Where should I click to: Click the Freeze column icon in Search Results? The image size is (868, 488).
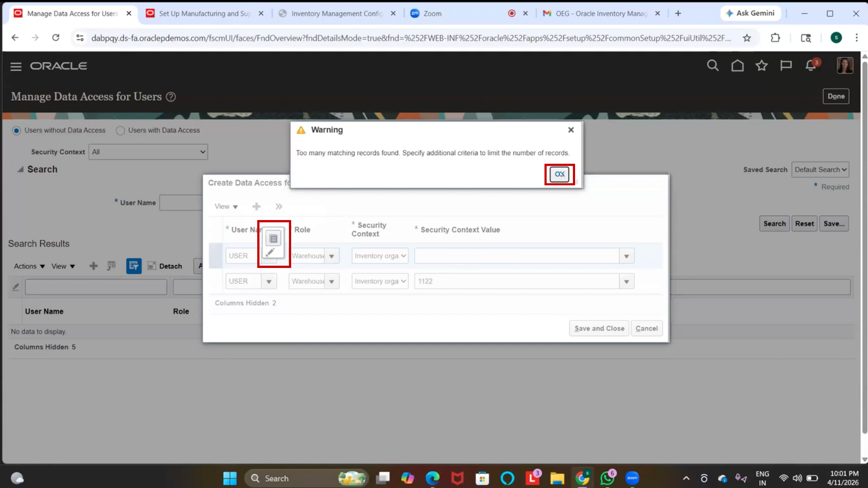[111, 266]
